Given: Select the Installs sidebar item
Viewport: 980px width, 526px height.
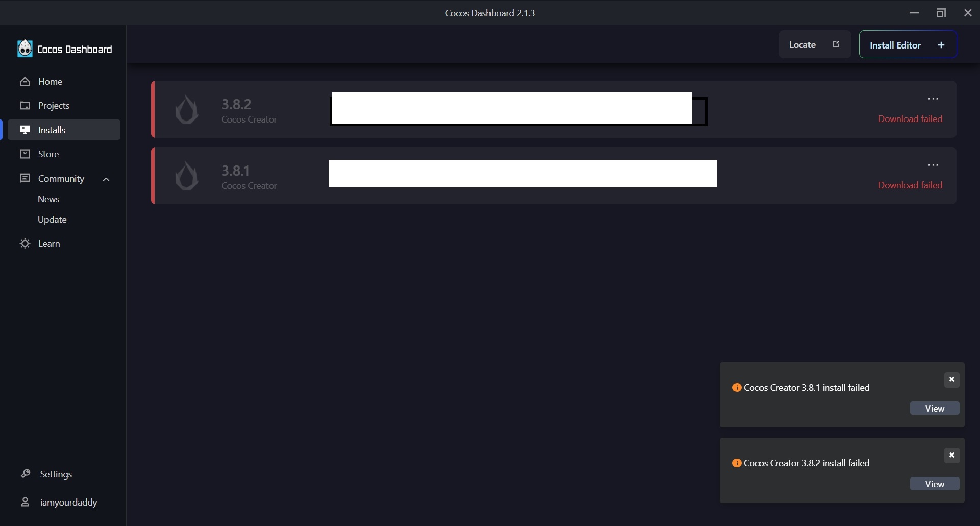Looking at the screenshot, I should (64, 130).
